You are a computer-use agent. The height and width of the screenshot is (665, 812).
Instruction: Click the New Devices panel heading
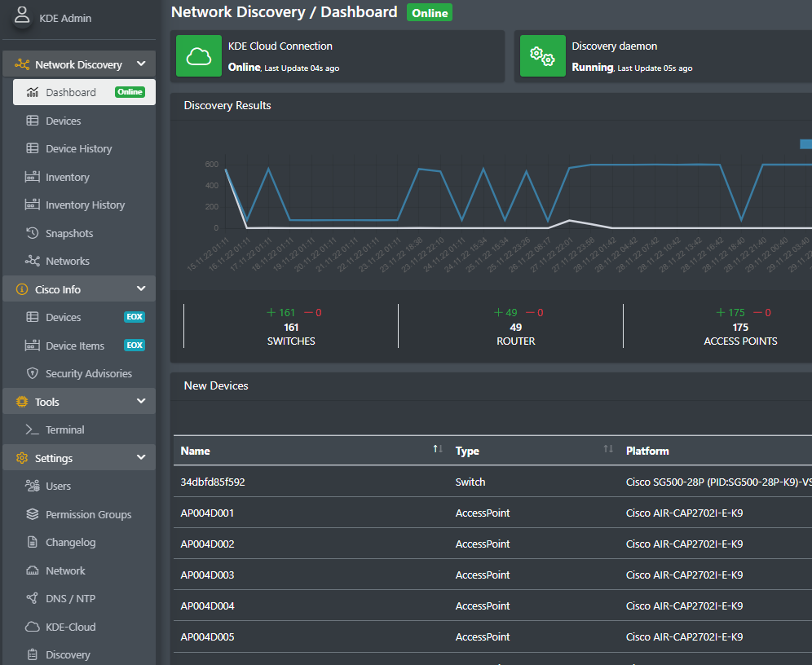(216, 385)
